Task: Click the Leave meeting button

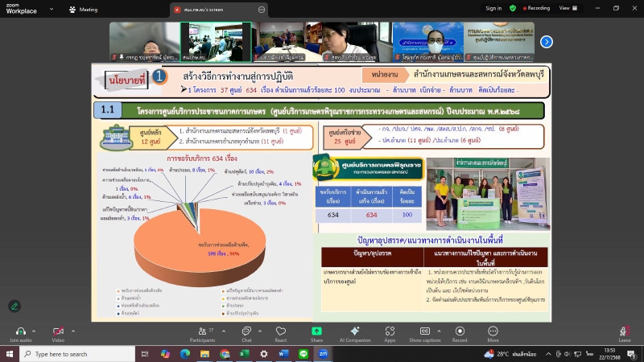Action: pos(625,331)
